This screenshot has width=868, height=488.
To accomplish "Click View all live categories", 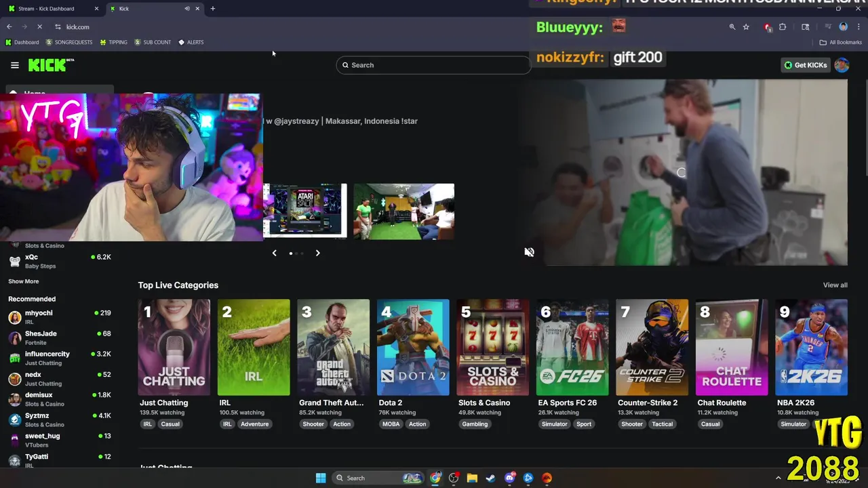I will tap(835, 285).
